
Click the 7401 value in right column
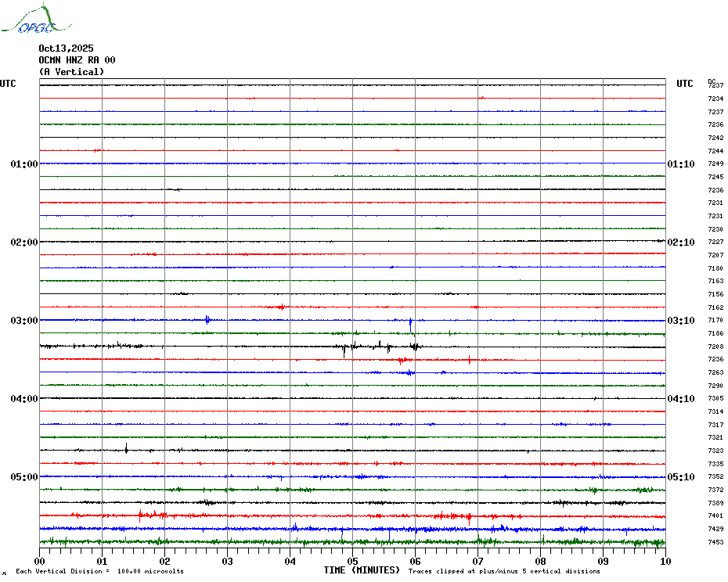(715, 516)
